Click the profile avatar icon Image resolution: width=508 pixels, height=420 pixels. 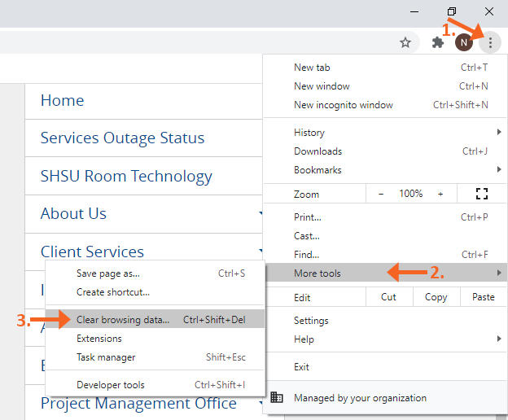coord(463,42)
